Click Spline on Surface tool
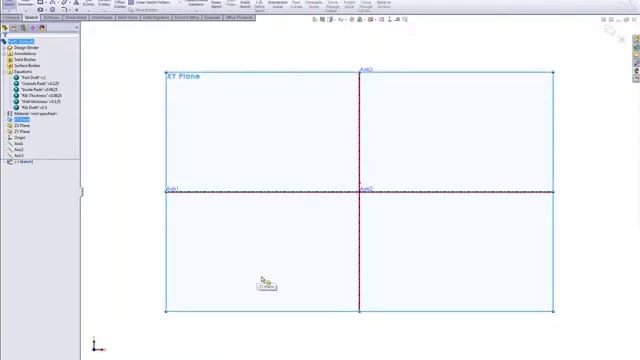 click(383, 4)
